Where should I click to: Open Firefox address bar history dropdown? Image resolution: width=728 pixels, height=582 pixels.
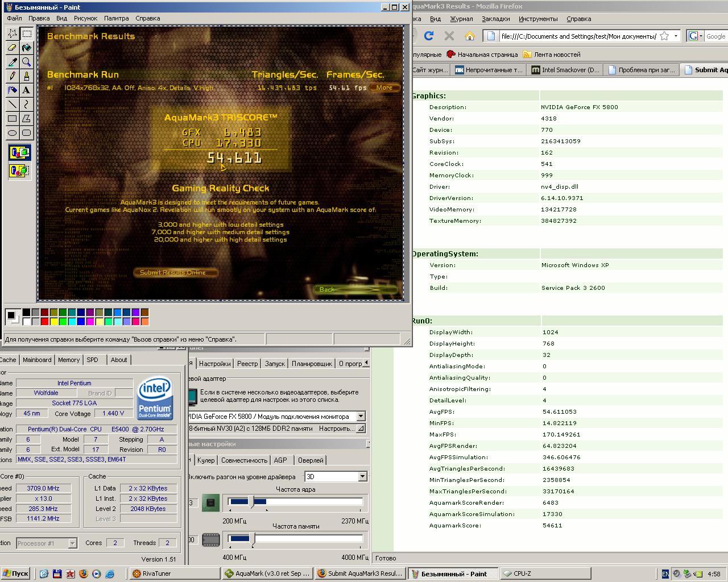675,36
